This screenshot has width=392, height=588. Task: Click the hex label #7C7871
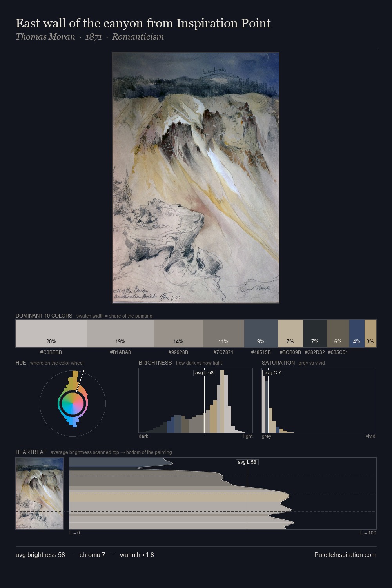click(x=223, y=352)
